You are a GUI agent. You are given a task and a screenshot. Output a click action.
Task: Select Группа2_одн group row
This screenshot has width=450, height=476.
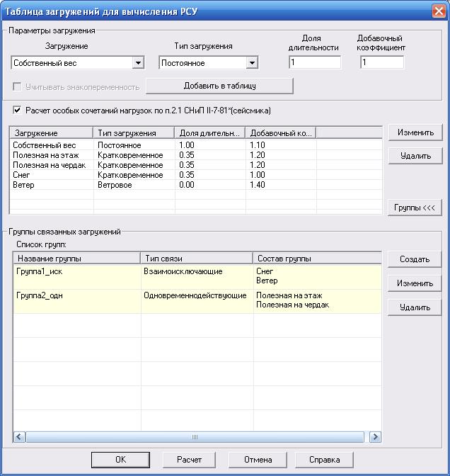[x=197, y=302]
